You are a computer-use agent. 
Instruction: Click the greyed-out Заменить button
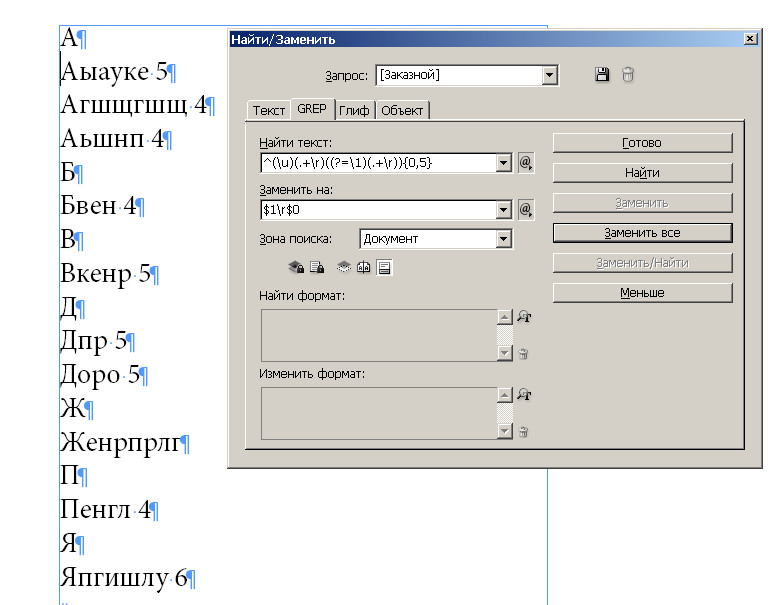[x=642, y=203]
